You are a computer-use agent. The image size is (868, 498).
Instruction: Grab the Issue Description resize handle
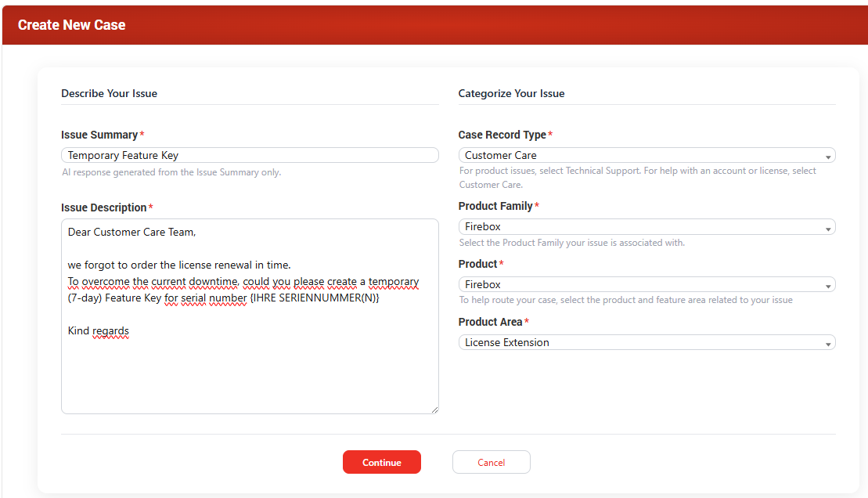(434, 410)
